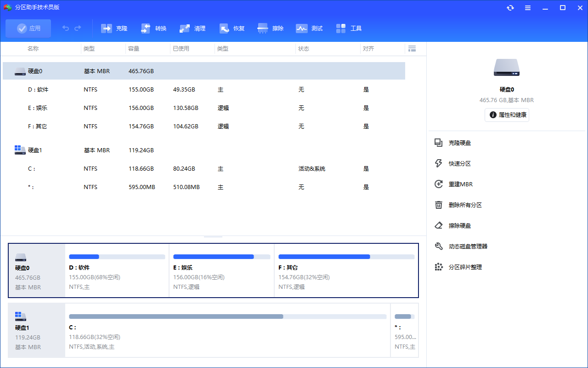Click the undo arrow in toolbar
588x368 pixels.
click(66, 29)
